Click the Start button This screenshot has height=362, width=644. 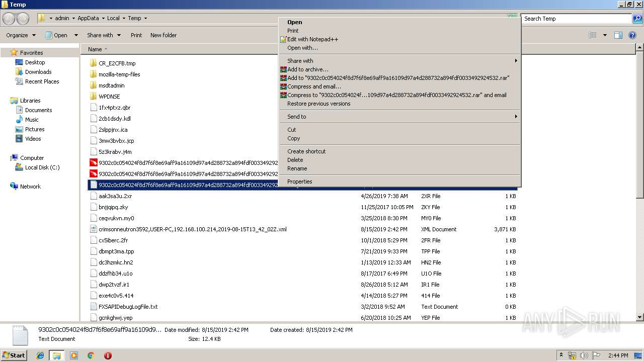(x=14, y=355)
